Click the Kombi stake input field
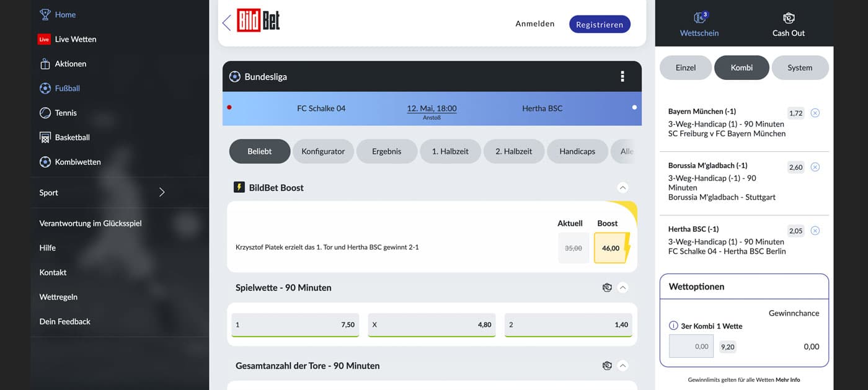Image resolution: width=868 pixels, height=390 pixels. (x=691, y=347)
